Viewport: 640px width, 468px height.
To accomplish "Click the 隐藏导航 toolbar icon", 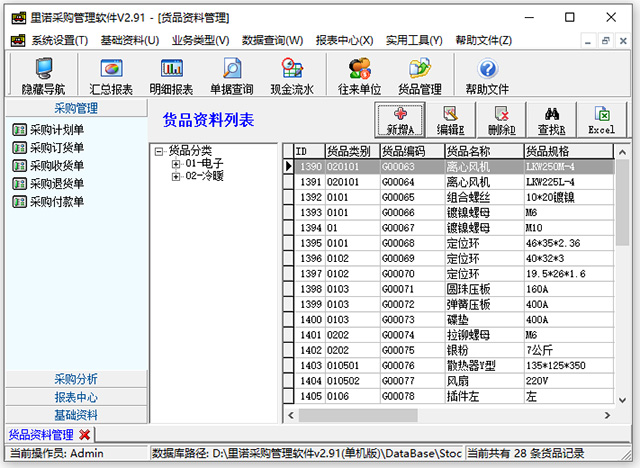I will tap(43, 76).
